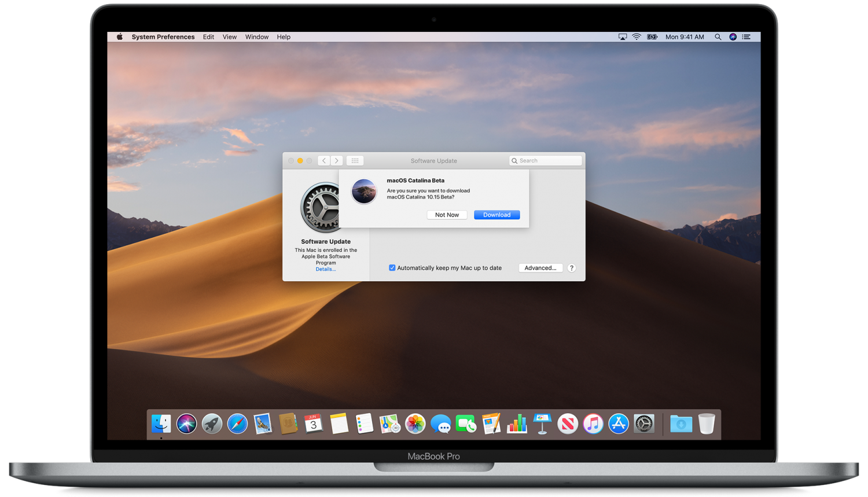
Task: Open Photos from the Dock
Action: click(415, 424)
